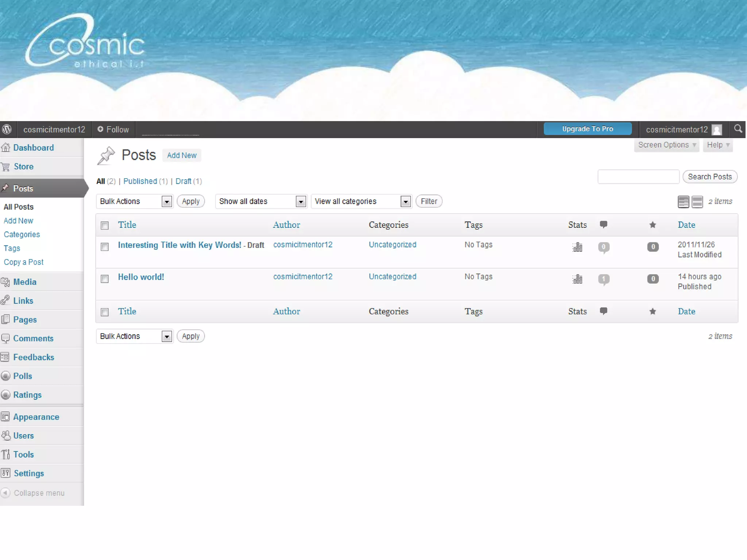Click comment bubble count for Interesting Title post
Image resolution: width=747 pixels, height=560 pixels.
tap(604, 247)
